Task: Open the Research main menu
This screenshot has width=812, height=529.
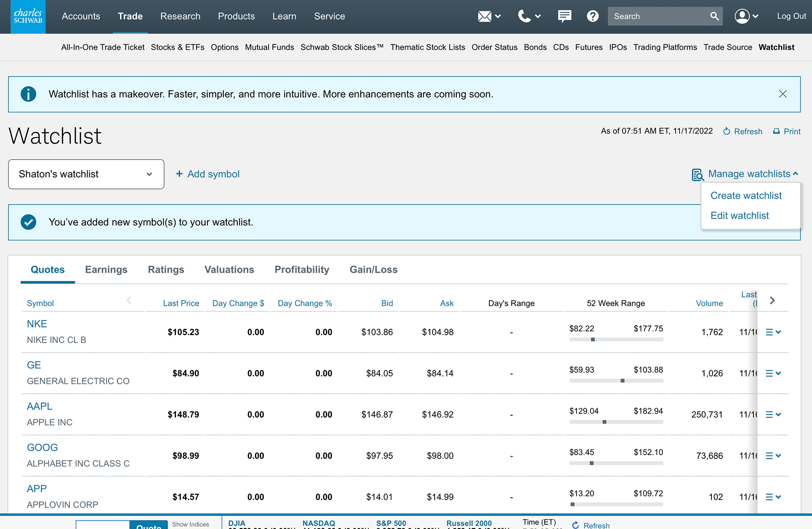Action: [x=180, y=16]
